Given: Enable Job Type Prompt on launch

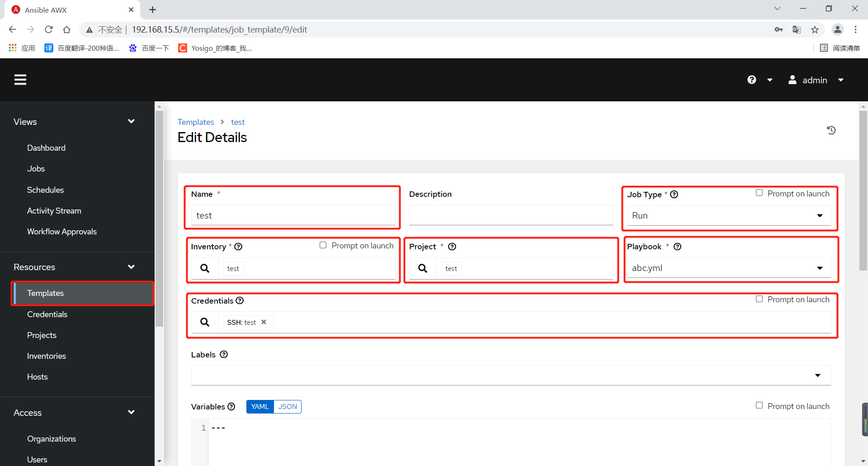Looking at the screenshot, I should (759, 193).
